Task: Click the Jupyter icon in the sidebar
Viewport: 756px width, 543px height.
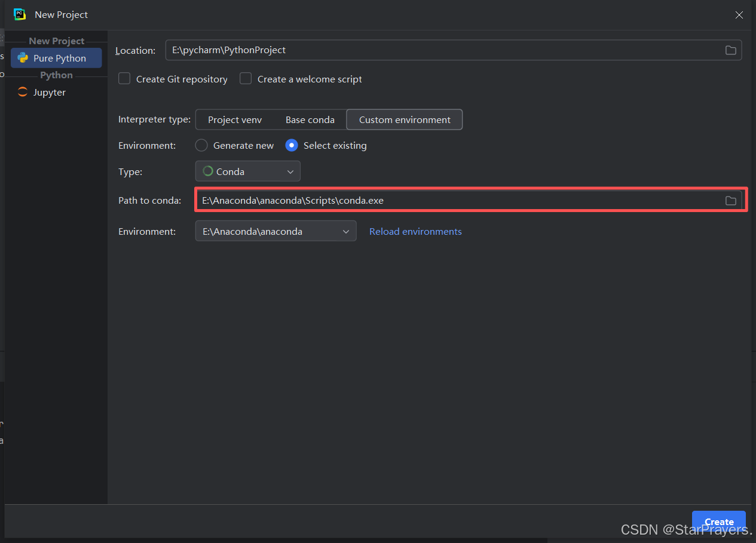Action: (23, 92)
